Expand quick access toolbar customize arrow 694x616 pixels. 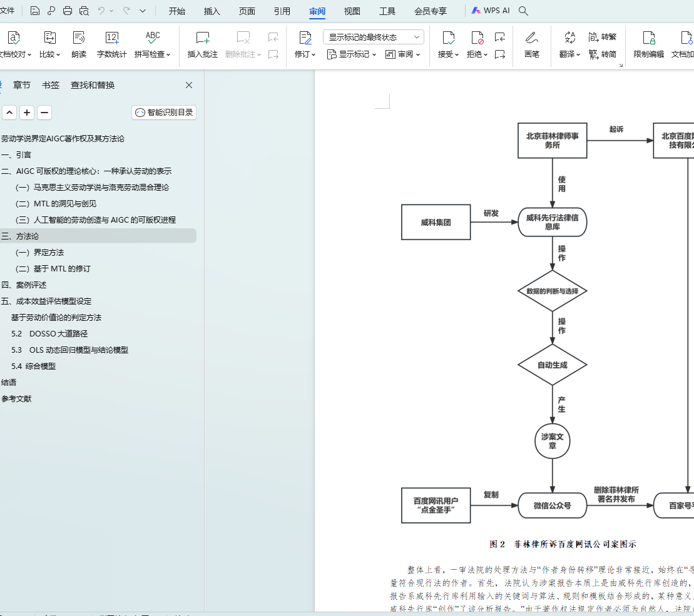(x=143, y=11)
